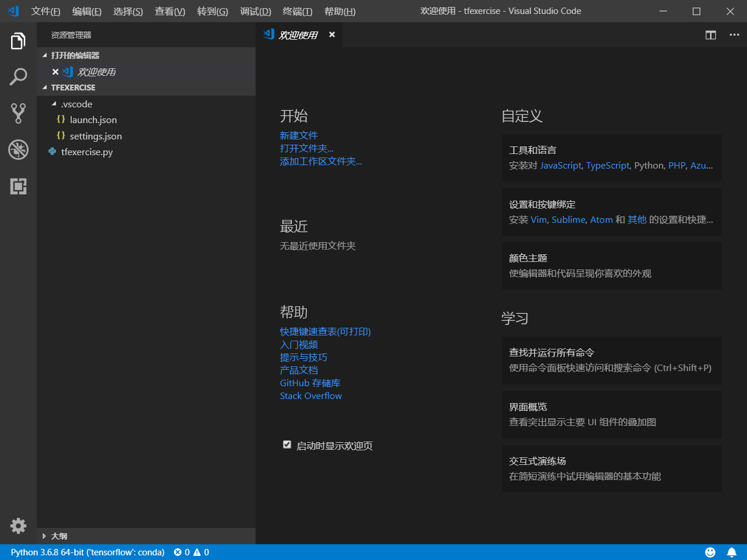Open the 产品文档 link
Image resolution: width=747 pixels, height=560 pixels.
pos(299,370)
